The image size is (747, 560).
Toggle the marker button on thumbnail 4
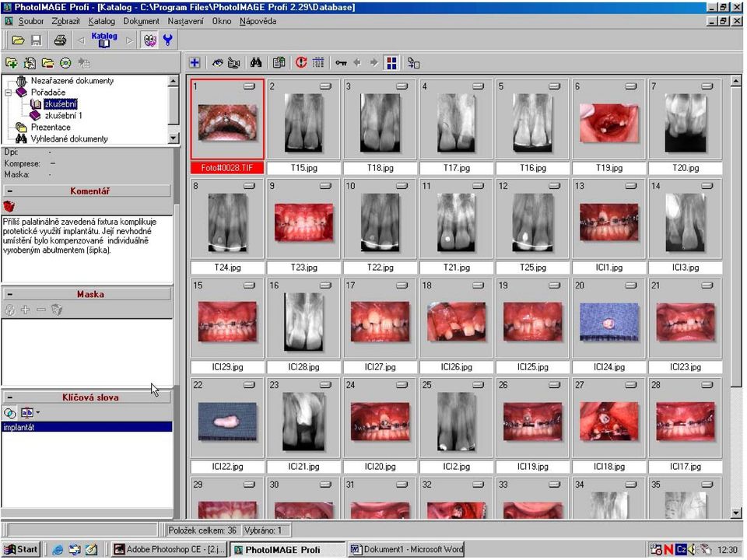[x=479, y=86]
